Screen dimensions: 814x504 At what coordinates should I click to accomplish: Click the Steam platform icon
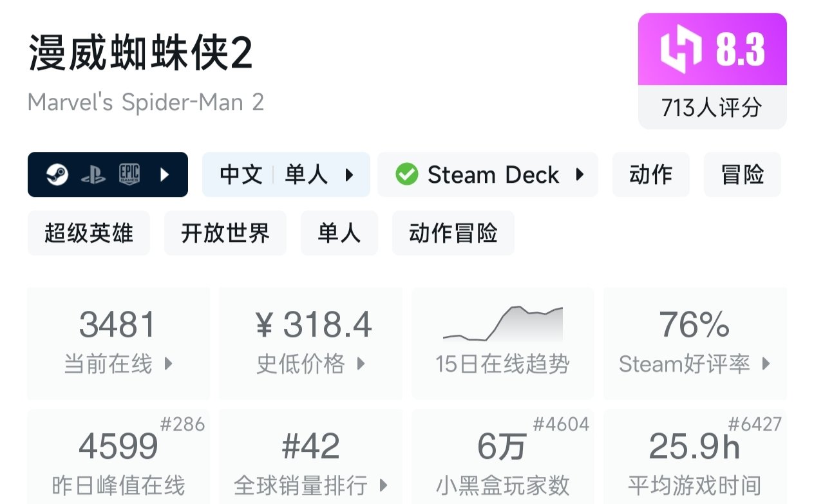(57, 174)
